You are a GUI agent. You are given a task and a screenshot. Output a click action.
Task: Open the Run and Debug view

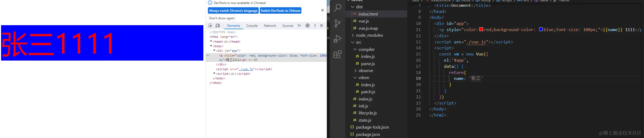point(337,39)
